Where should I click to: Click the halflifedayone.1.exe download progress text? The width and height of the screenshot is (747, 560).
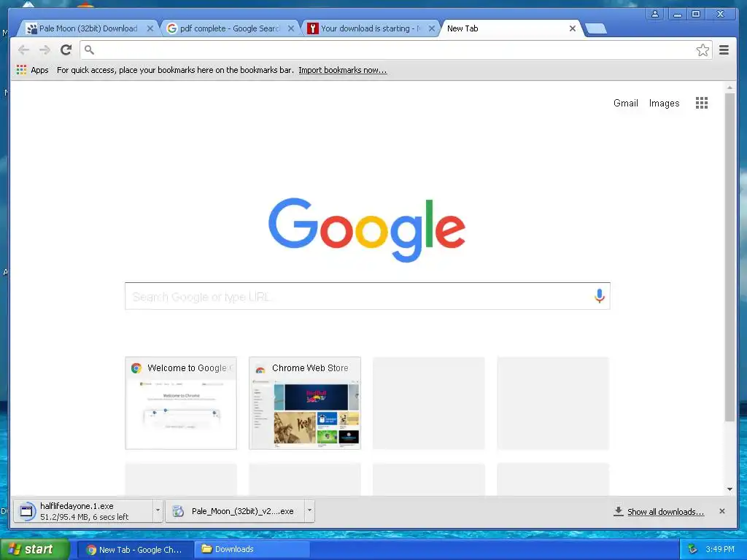point(85,517)
